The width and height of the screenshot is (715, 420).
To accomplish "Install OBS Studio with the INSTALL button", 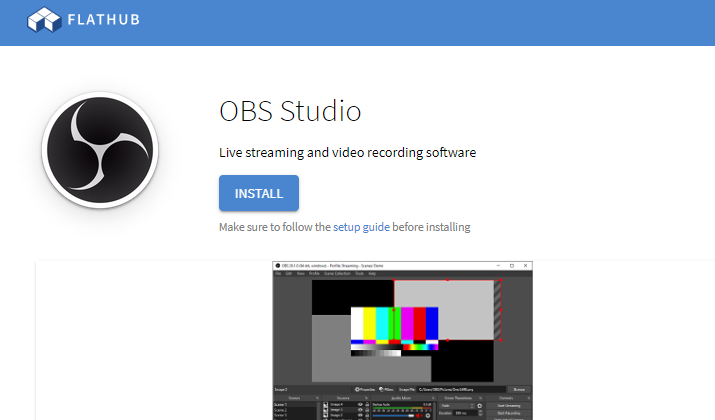I will 259,193.
